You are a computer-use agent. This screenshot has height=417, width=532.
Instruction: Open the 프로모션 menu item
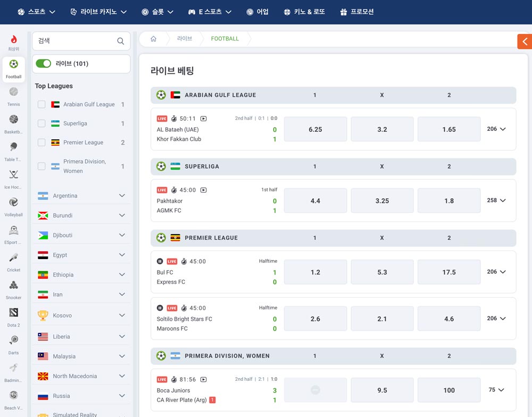[x=357, y=12]
